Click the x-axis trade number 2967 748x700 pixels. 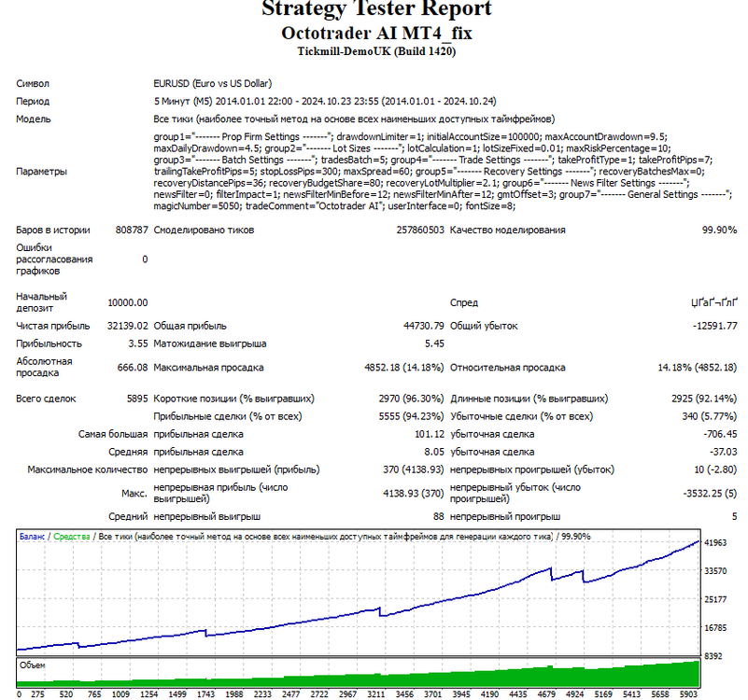point(347,694)
